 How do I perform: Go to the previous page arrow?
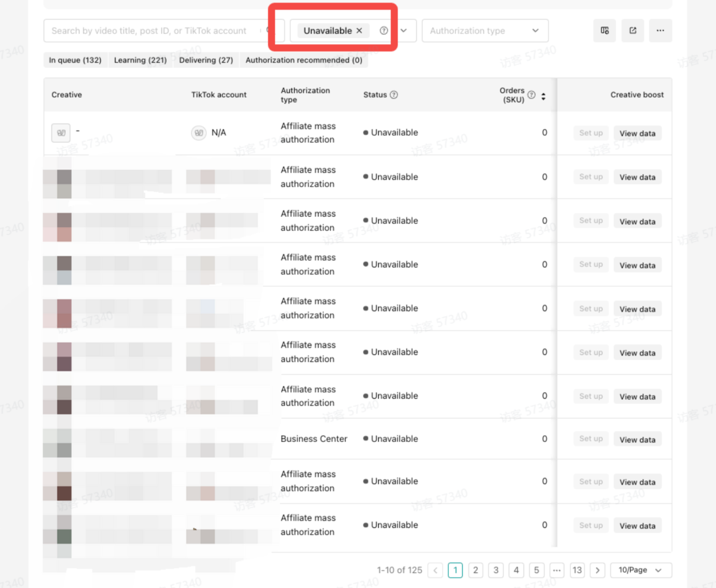435,570
